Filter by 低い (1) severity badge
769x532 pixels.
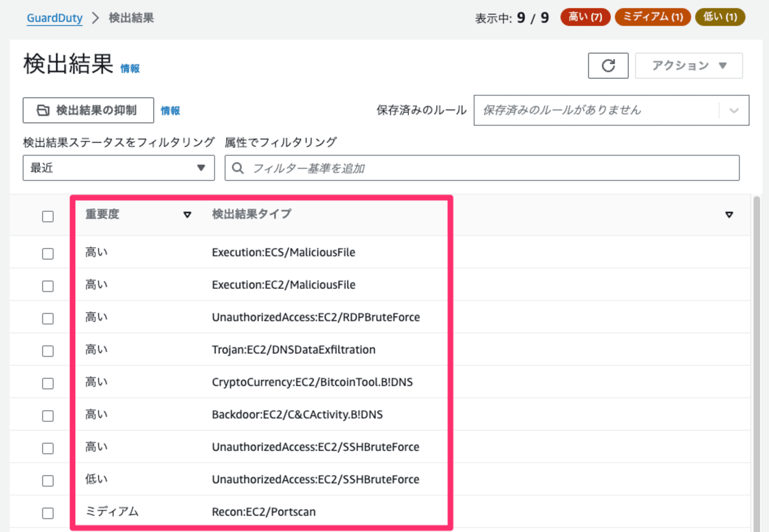(720, 17)
